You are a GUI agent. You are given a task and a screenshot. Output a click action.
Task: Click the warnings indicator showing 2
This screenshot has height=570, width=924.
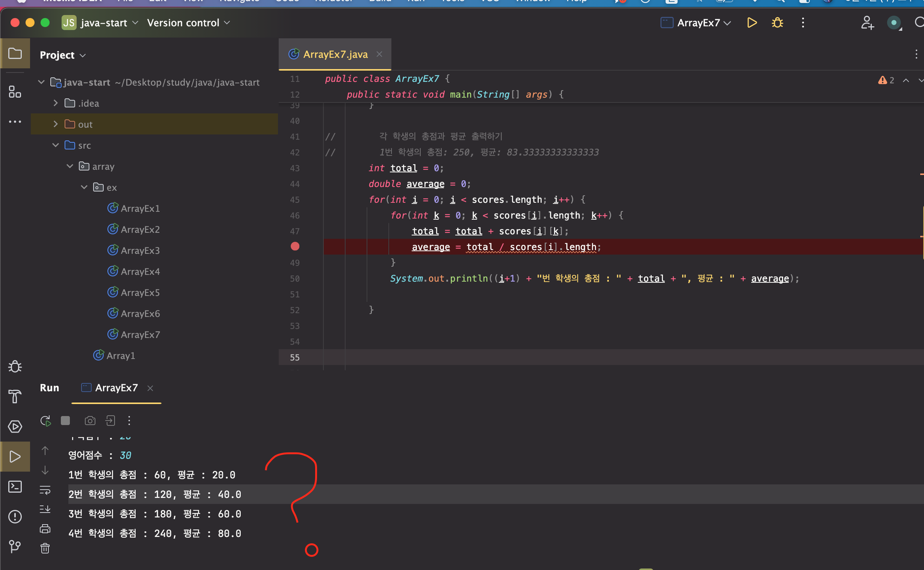(886, 80)
